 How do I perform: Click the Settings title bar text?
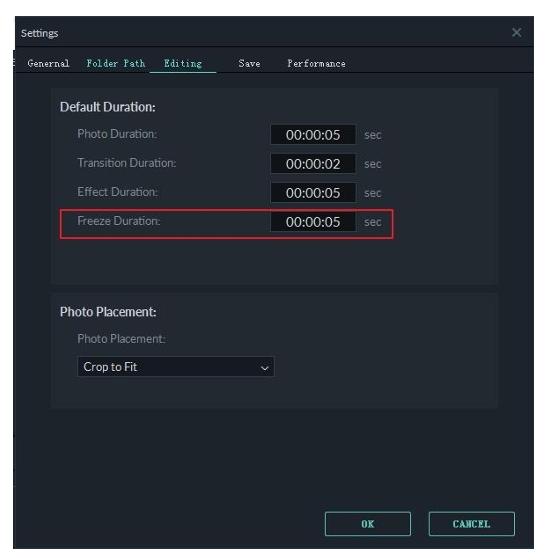click(40, 33)
